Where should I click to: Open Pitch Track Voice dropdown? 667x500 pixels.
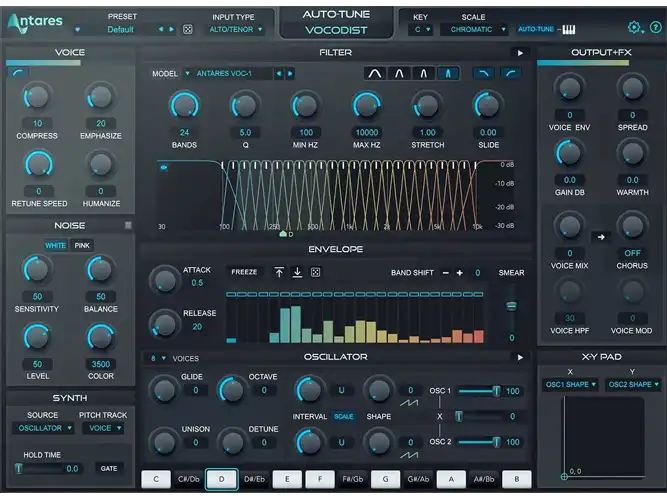tap(104, 428)
